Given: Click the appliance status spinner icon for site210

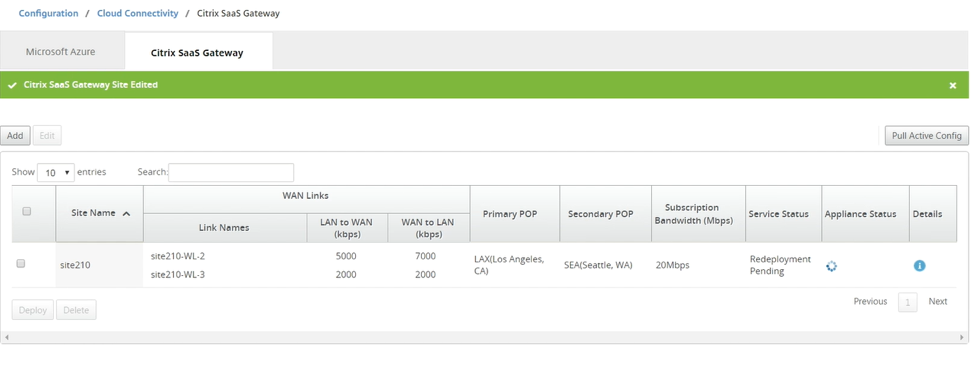Looking at the screenshot, I should pyautogui.click(x=831, y=266).
